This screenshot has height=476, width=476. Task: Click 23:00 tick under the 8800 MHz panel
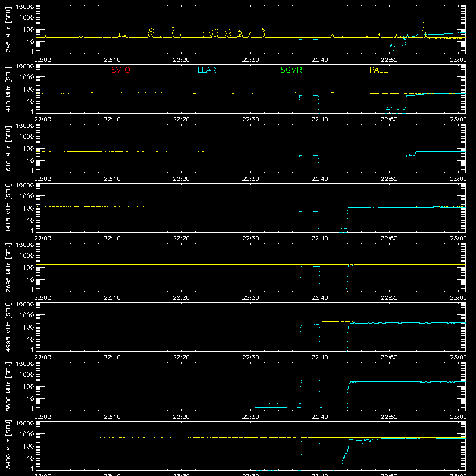[458, 417]
